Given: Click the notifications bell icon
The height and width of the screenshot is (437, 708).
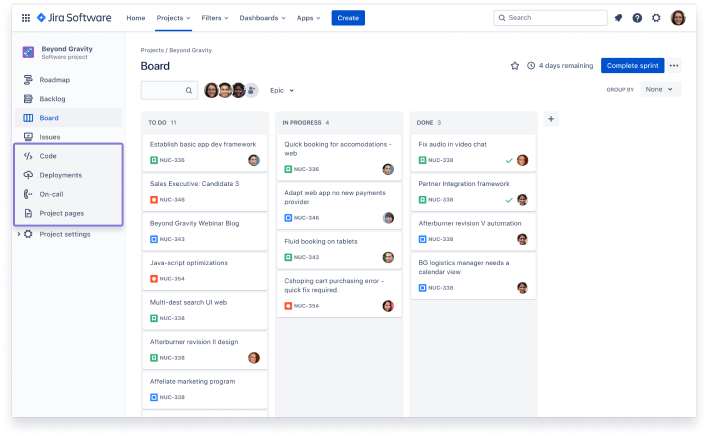Looking at the screenshot, I should coord(618,18).
